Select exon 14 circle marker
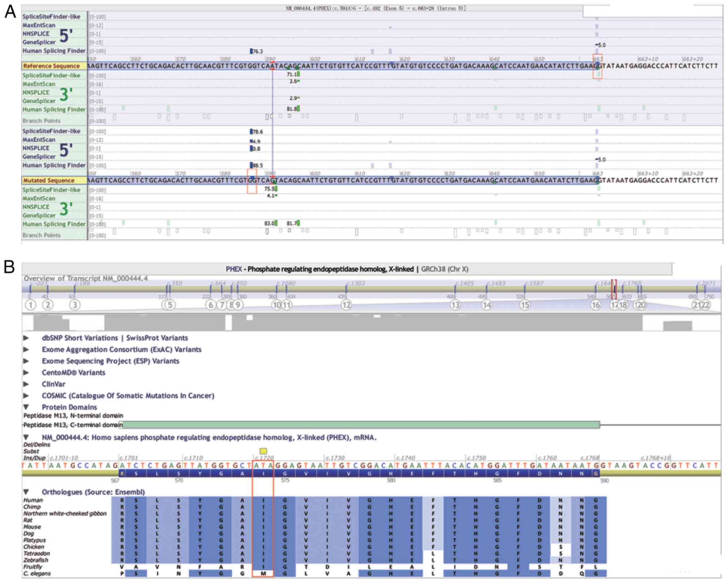 click(487, 305)
